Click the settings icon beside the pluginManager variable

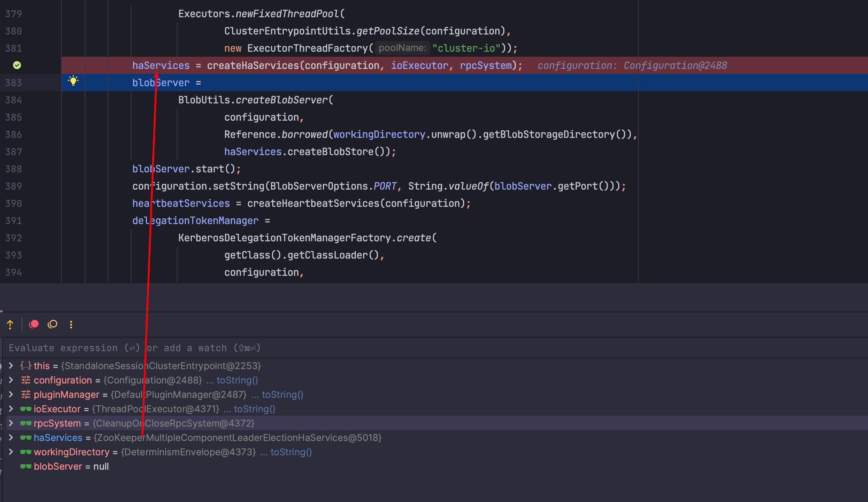tap(26, 394)
